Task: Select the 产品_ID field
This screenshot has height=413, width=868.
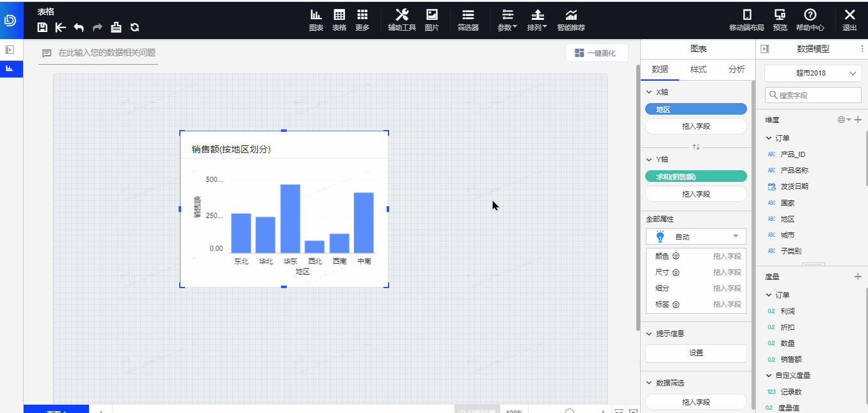Action: tap(792, 154)
